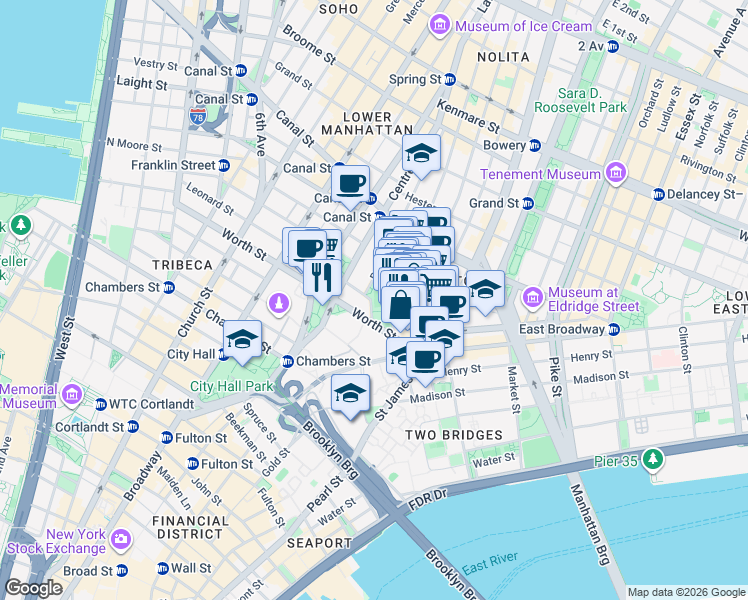Viewport: 748px width, 600px height.
Task: Select the NOLITA neighborhood label
Action: [503, 57]
